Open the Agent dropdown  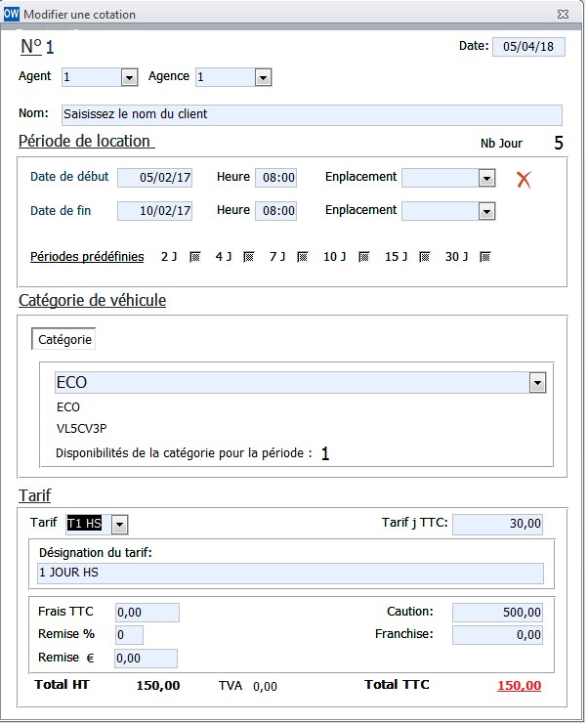coord(129,77)
